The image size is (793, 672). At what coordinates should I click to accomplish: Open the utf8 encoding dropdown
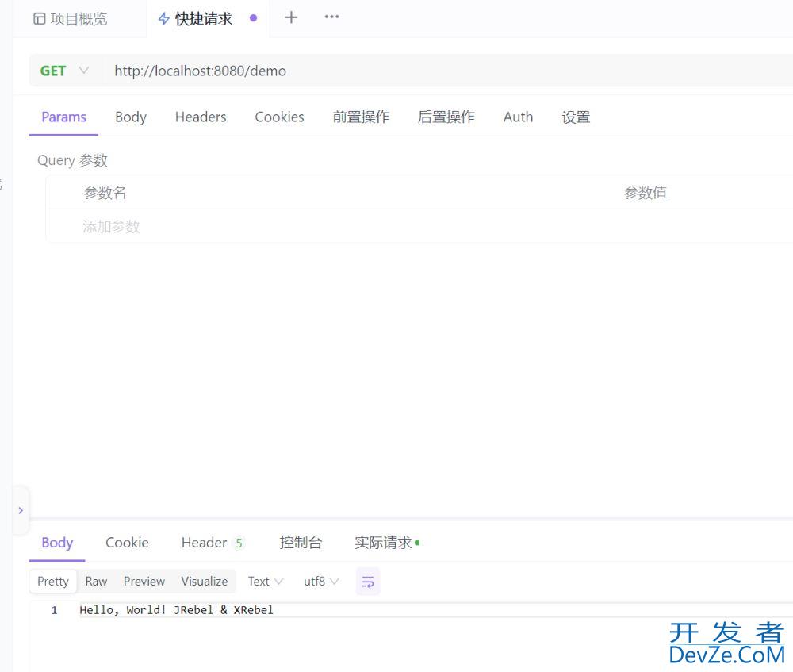pos(321,581)
